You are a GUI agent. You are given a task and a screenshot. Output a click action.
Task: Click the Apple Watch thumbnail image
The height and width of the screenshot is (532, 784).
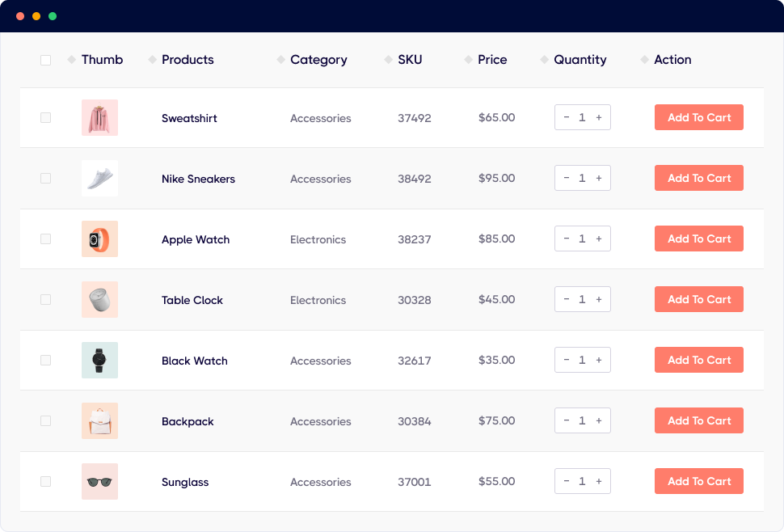[99, 239]
